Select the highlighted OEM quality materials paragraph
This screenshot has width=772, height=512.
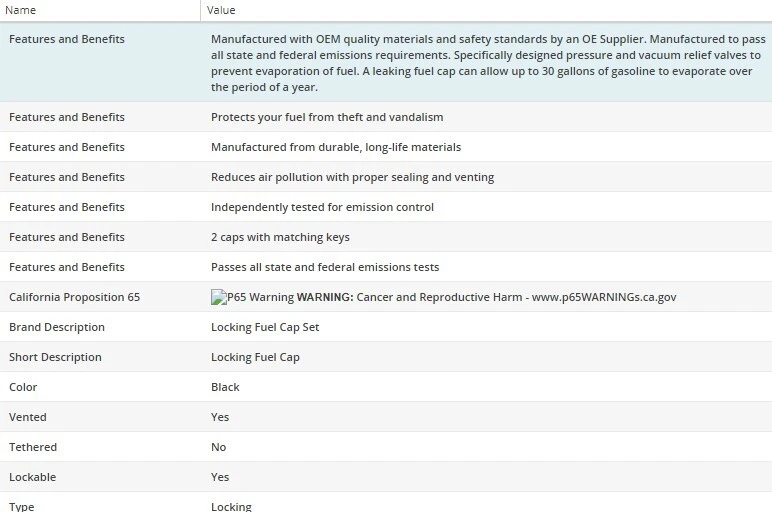485,63
